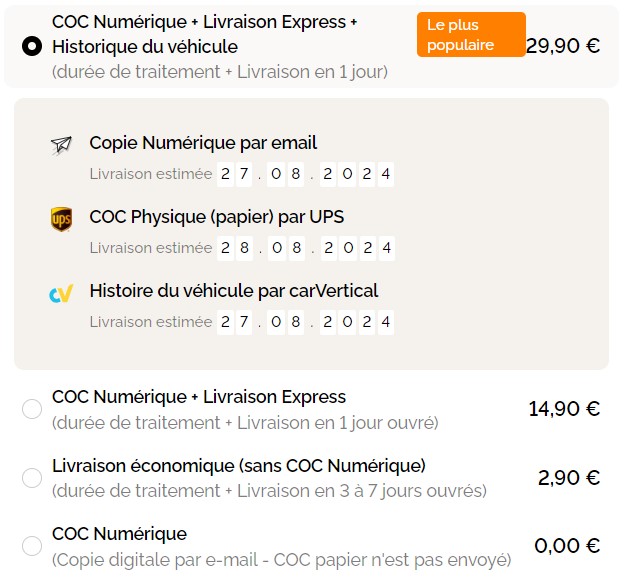Click the orange 'Le plus populaire' badge
625x582 pixels.
[x=470, y=35]
